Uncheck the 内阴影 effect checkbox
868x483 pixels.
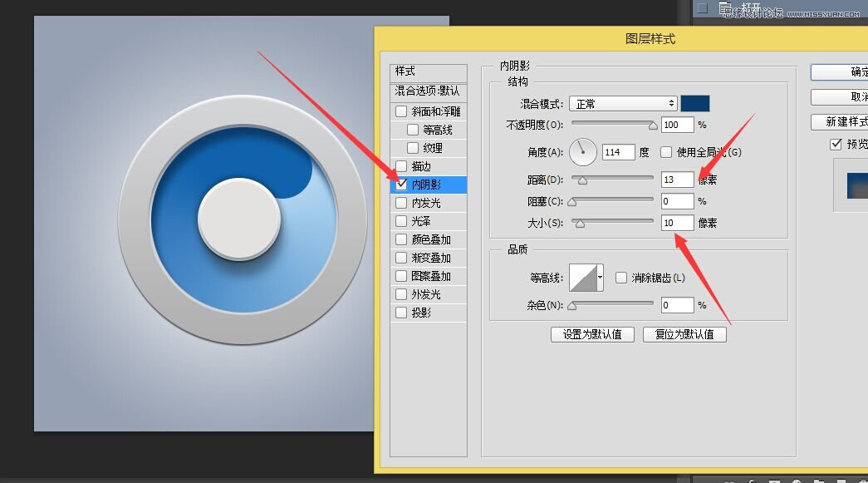(401, 184)
